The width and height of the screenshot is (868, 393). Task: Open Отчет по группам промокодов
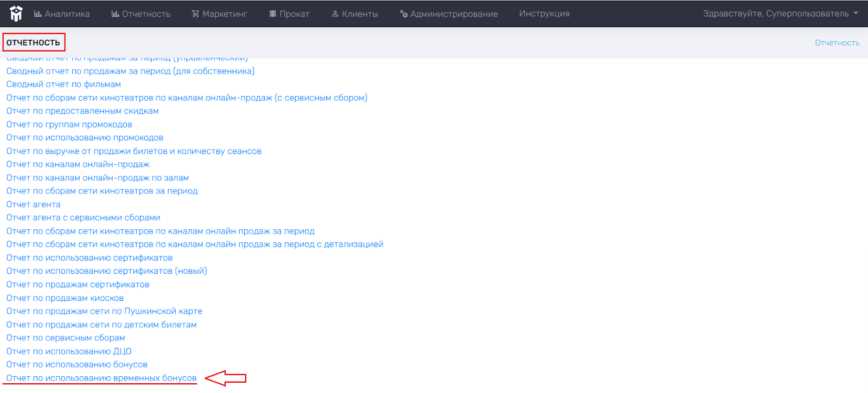click(69, 125)
